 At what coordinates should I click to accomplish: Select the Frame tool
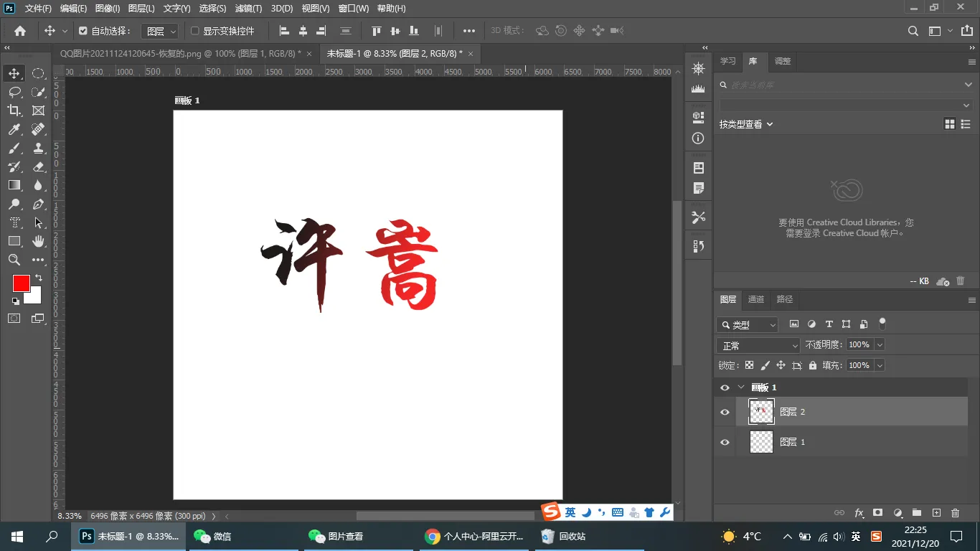tap(38, 110)
